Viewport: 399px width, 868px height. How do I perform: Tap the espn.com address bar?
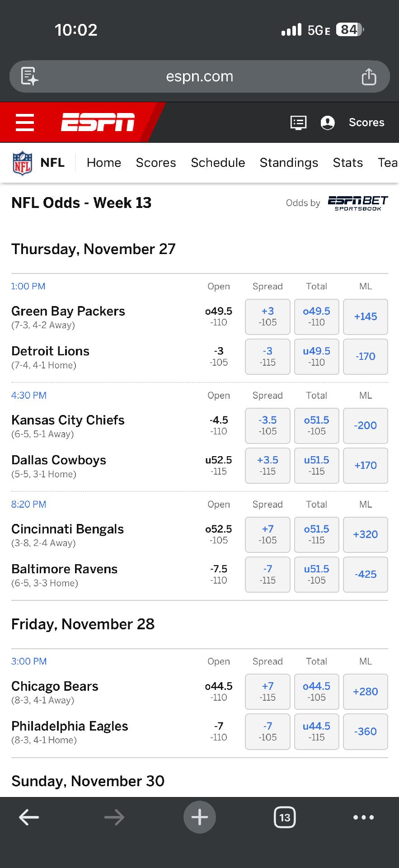[x=199, y=77]
